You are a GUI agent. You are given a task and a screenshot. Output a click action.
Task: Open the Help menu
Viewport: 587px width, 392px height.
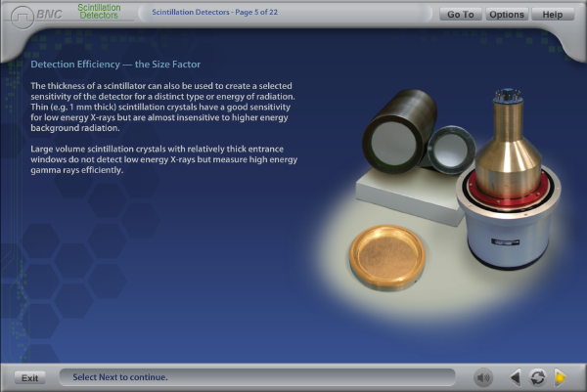pos(553,15)
